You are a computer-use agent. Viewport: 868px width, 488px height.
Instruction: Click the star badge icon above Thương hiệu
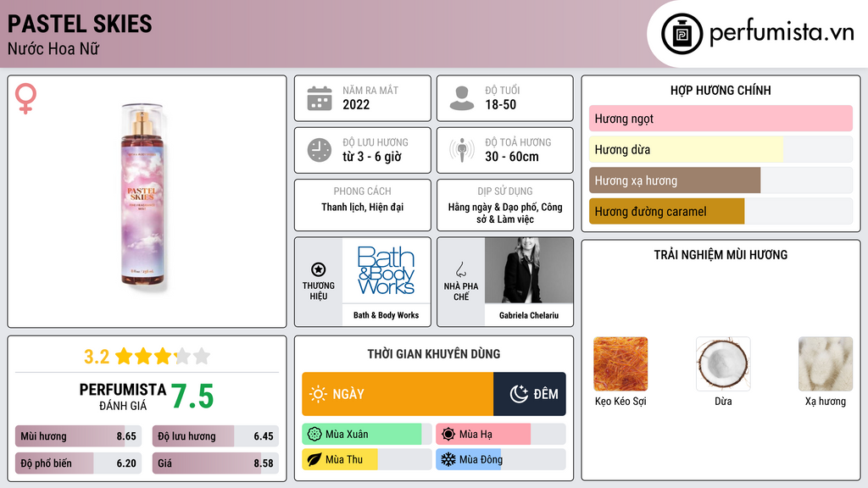point(319,269)
